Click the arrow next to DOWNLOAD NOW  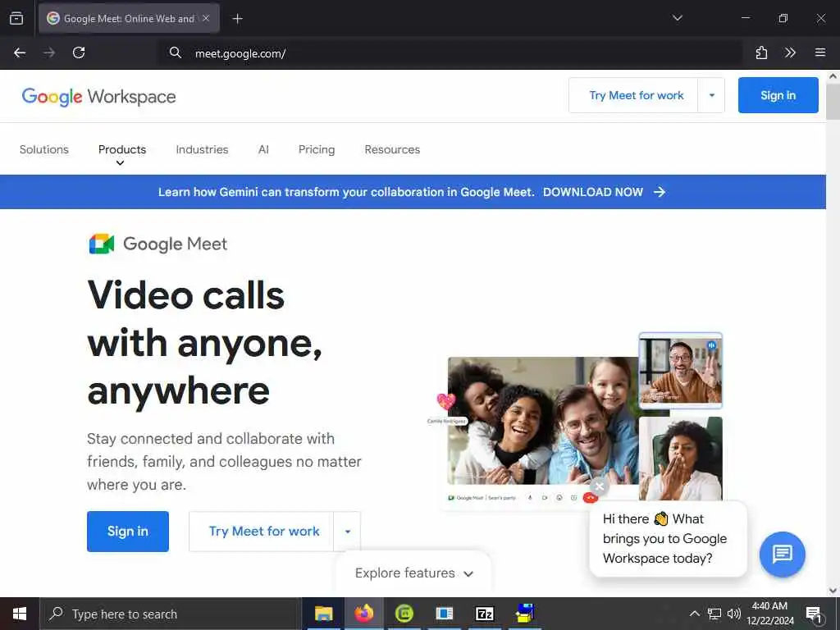[x=660, y=192]
